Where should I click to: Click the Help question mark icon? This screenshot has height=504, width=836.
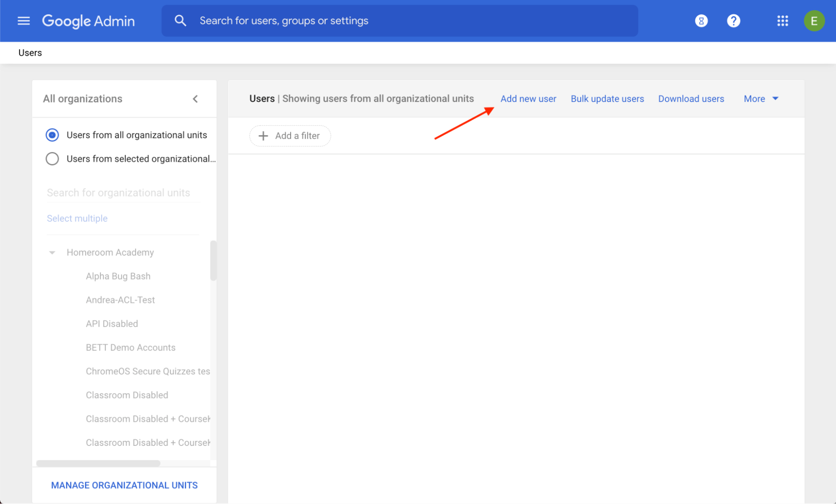point(732,21)
